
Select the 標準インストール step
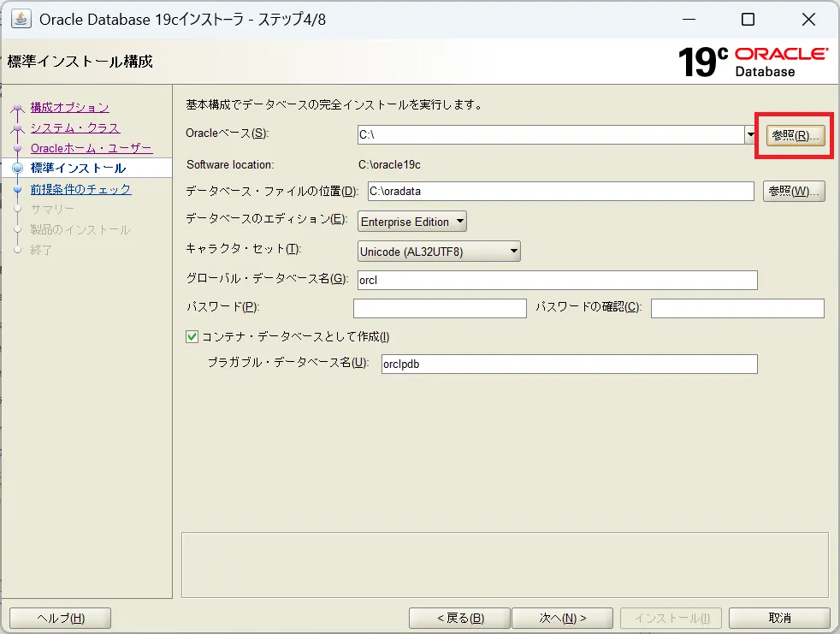78,168
